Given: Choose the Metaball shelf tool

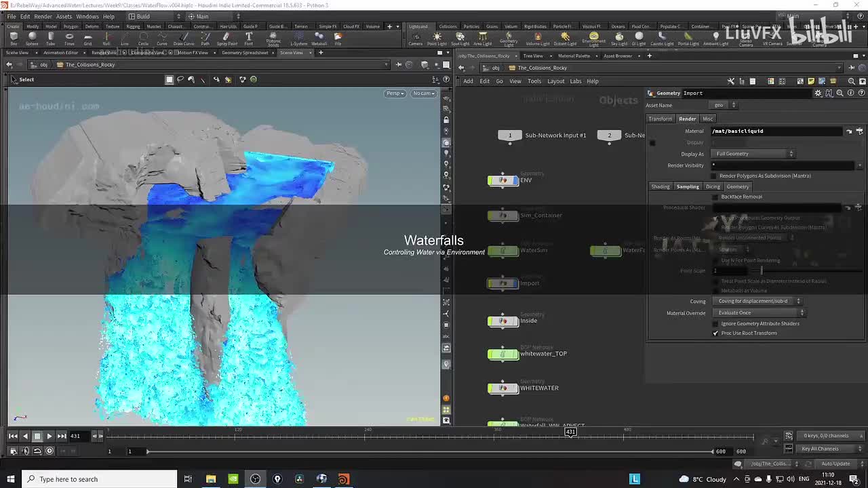Looking at the screenshot, I should [x=319, y=39].
